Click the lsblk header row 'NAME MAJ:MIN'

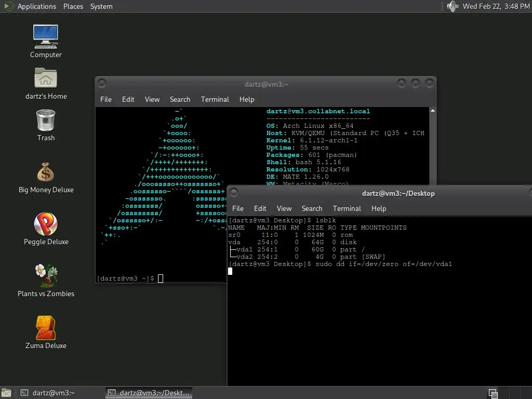[317, 228]
